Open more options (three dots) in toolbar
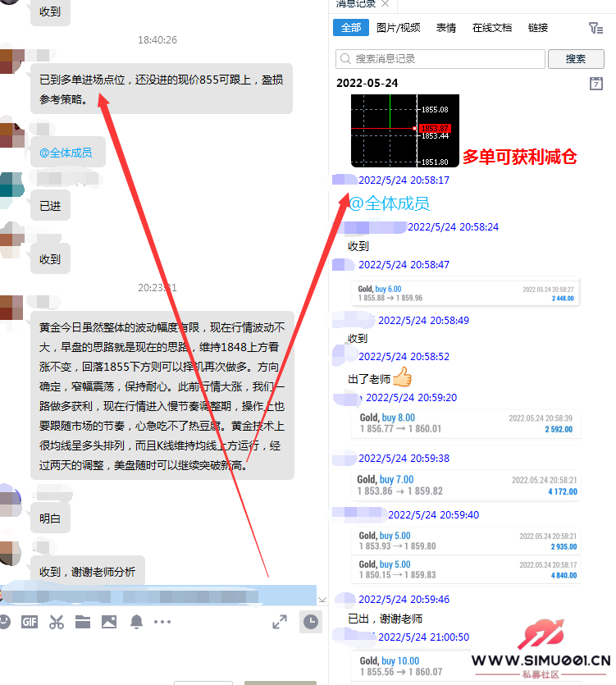 (x=162, y=622)
